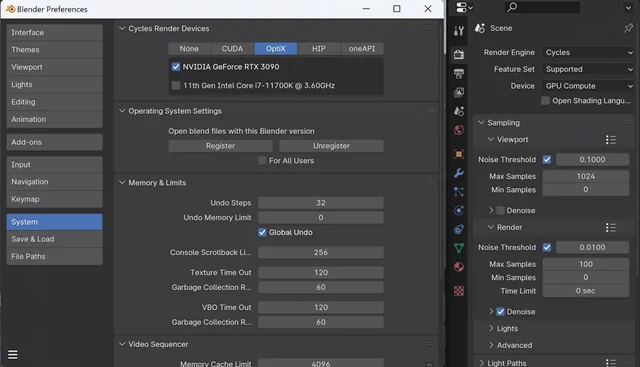Click the properties search magnifier field
The image size is (640, 367).
[542, 7]
